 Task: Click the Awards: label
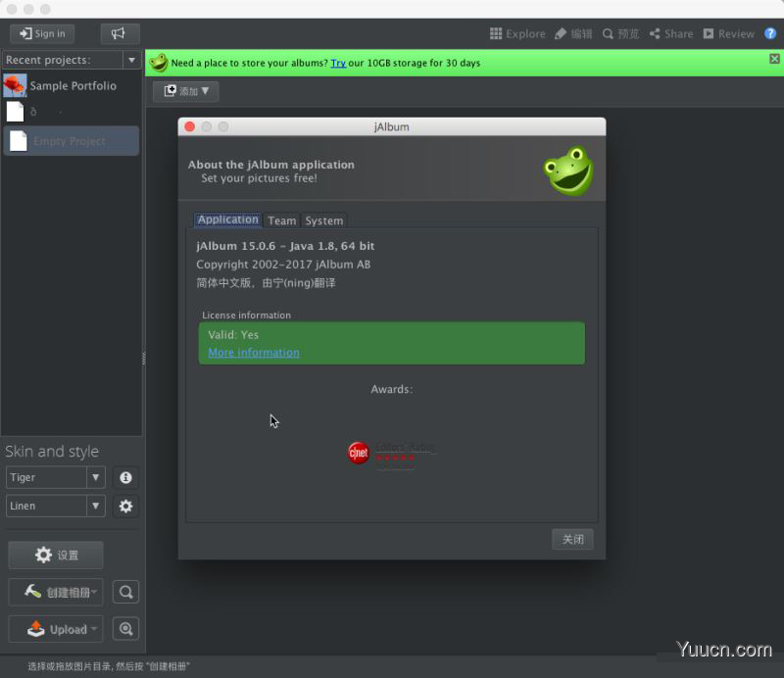click(391, 390)
